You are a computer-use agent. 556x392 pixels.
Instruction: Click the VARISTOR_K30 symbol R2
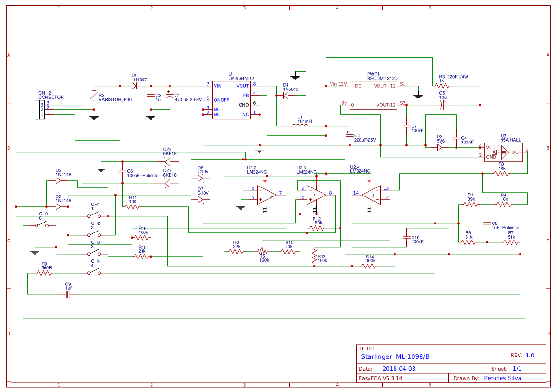[x=95, y=96]
